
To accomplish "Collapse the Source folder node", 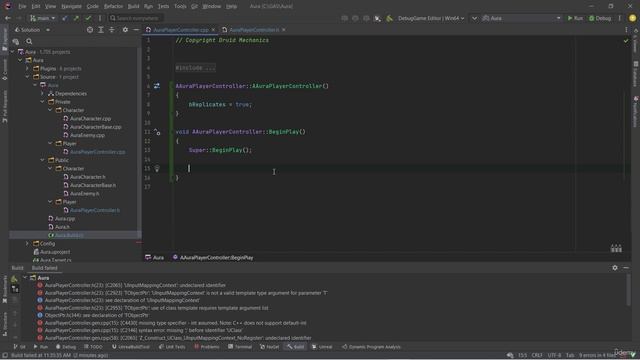I will (27, 77).
